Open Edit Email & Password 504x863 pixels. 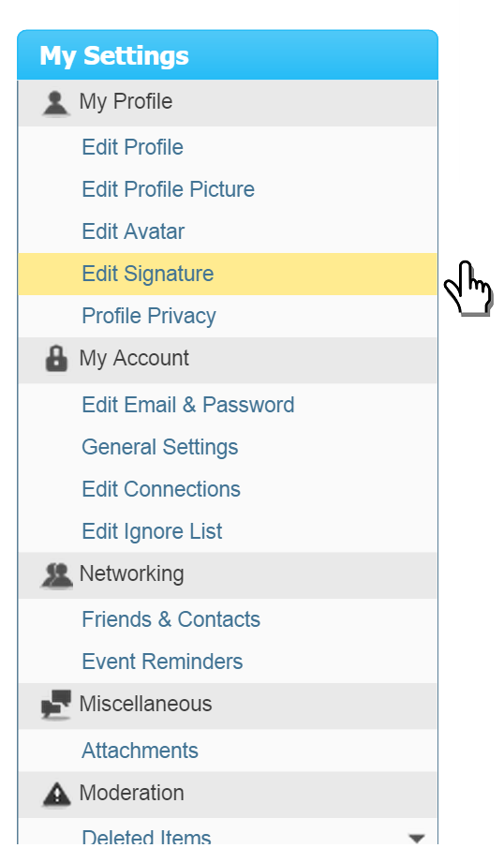pos(188,405)
